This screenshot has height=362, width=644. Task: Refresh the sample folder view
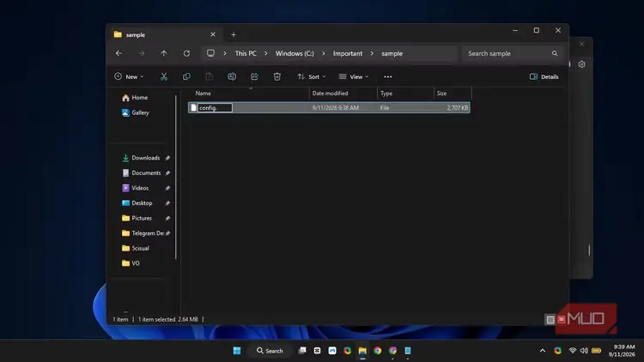pos(186,53)
